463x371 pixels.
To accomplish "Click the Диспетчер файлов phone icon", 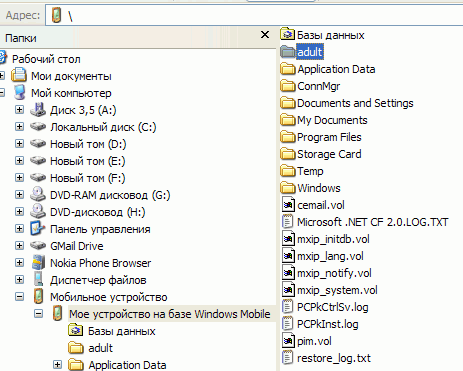I will (x=39, y=280).
